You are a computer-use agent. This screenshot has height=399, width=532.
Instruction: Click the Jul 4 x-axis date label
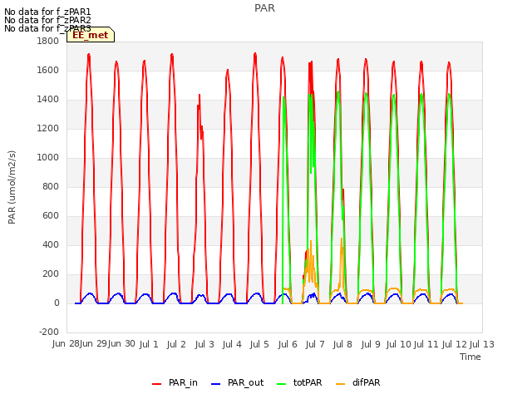232,344
